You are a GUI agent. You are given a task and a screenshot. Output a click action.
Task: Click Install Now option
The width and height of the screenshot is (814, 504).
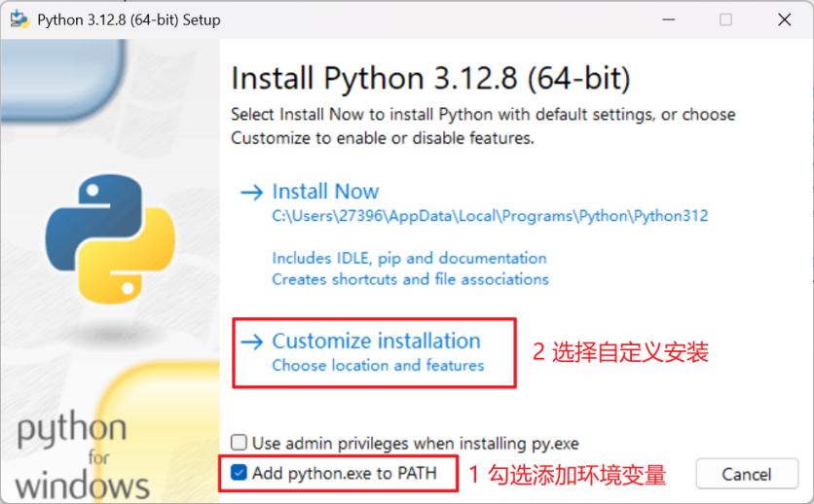[x=325, y=192]
